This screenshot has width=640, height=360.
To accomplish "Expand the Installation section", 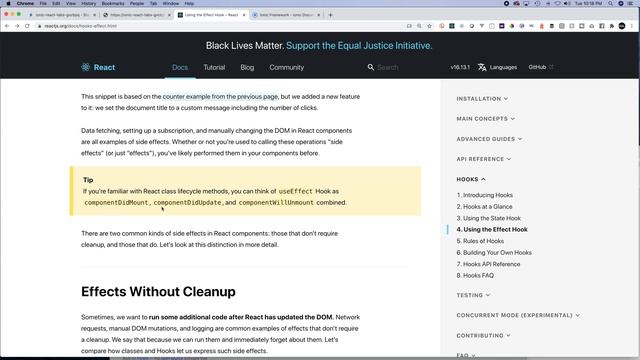I will tap(482, 99).
